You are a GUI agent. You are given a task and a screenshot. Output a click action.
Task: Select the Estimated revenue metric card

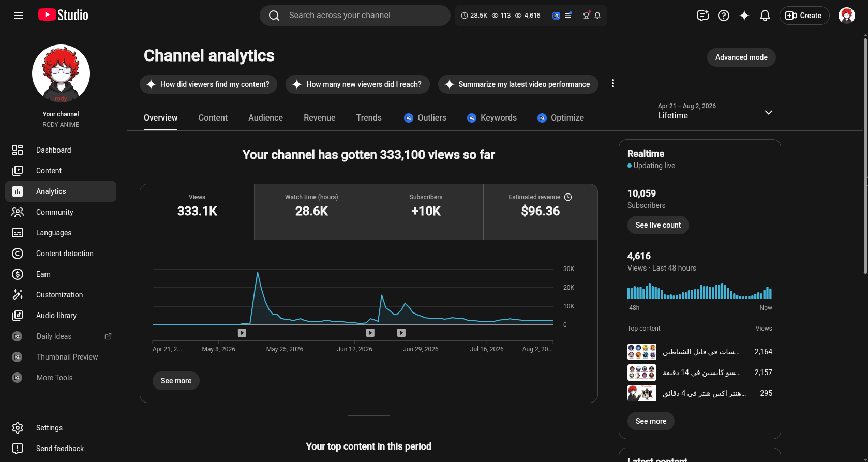[541, 212]
